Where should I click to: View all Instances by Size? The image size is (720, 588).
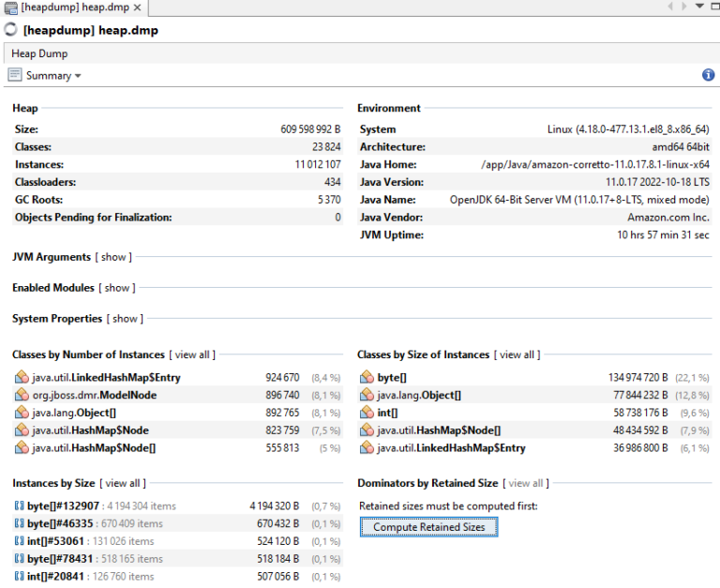[122, 483]
